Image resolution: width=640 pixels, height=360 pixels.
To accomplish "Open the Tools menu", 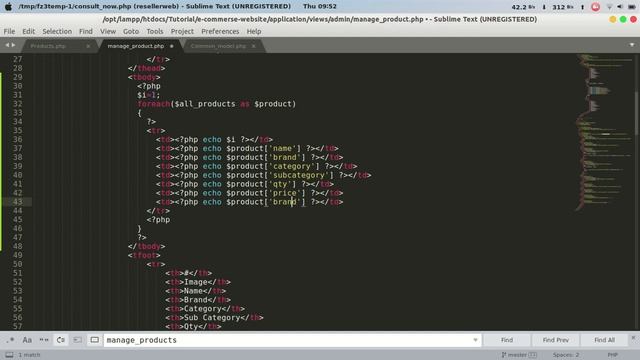I will tap(155, 31).
